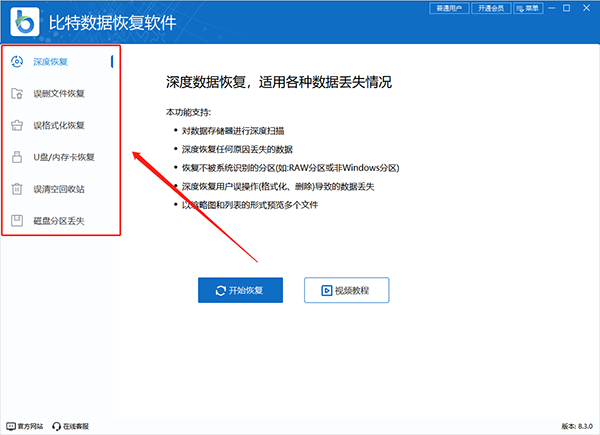
Task: Open the 视频教程 video tutorial
Action: coord(347,290)
